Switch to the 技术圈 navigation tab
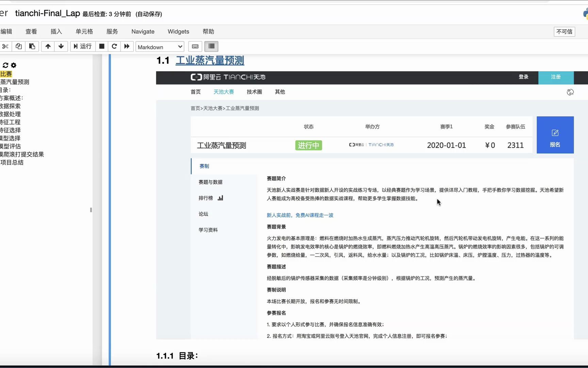The image size is (588, 368). coord(254,92)
